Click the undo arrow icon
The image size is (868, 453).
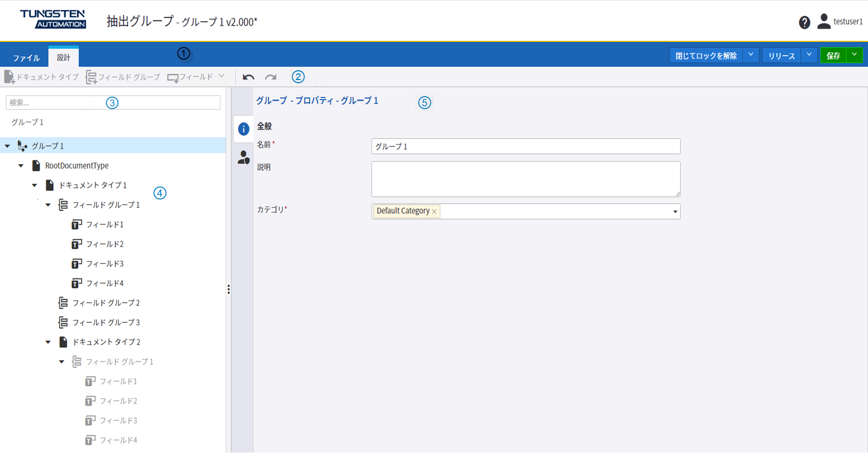pos(248,77)
